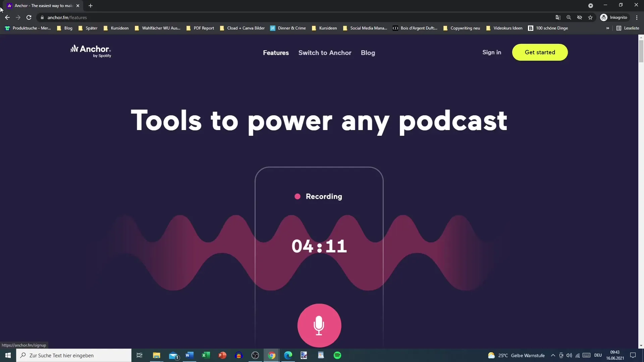The height and width of the screenshot is (362, 644).
Task: Click Get started button
Action: click(x=540, y=52)
